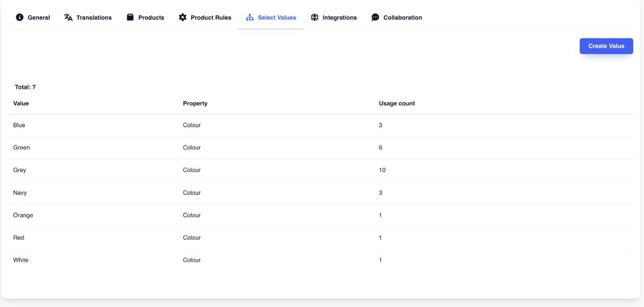Image resolution: width=644 pixels, height=307 pixels.
Task: Open the Orange value entry
Action: pyautogui.click(x=321, y=215)
